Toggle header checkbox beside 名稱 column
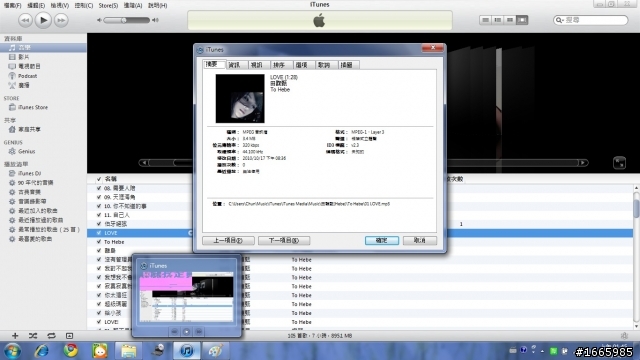640x360 pixels. click(99, 179)
